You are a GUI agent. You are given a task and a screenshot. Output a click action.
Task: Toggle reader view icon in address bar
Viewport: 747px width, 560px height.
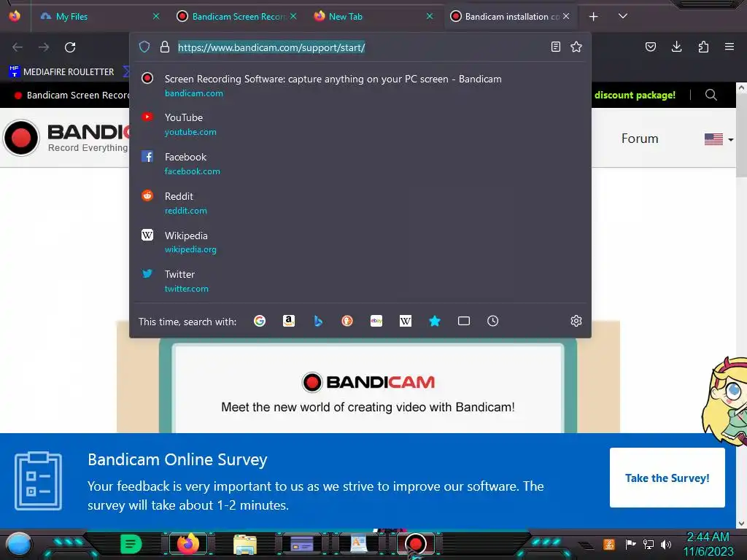[555, 47]
